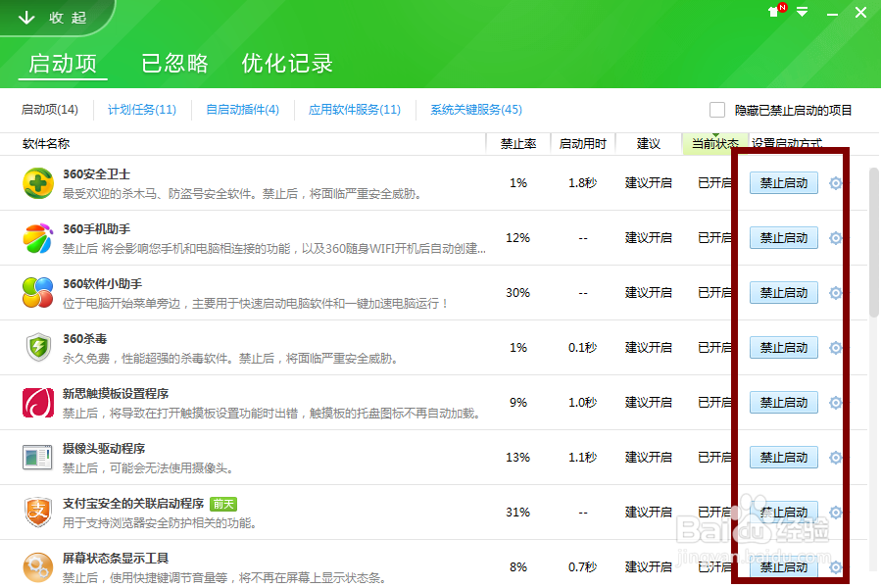The width and height of the screenshot is (881, 588).
Task: Sort by the 启动用时 column header
Action: tap(583, 144)
